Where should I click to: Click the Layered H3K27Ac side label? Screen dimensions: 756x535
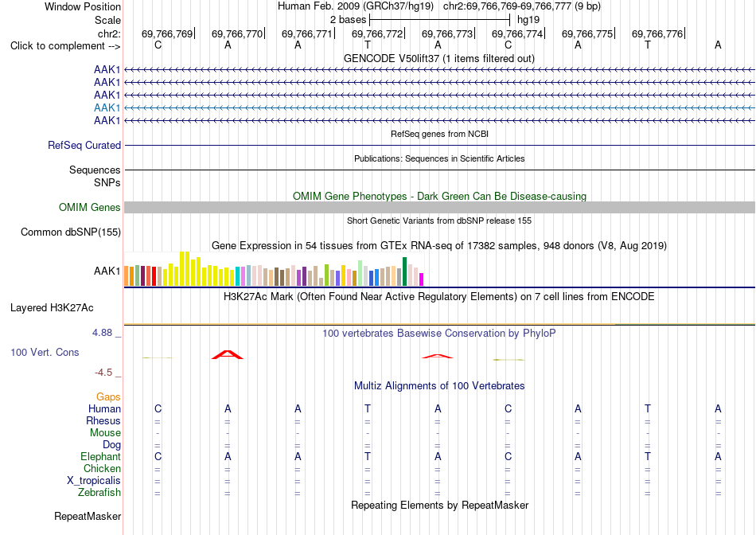click(52, 308)
